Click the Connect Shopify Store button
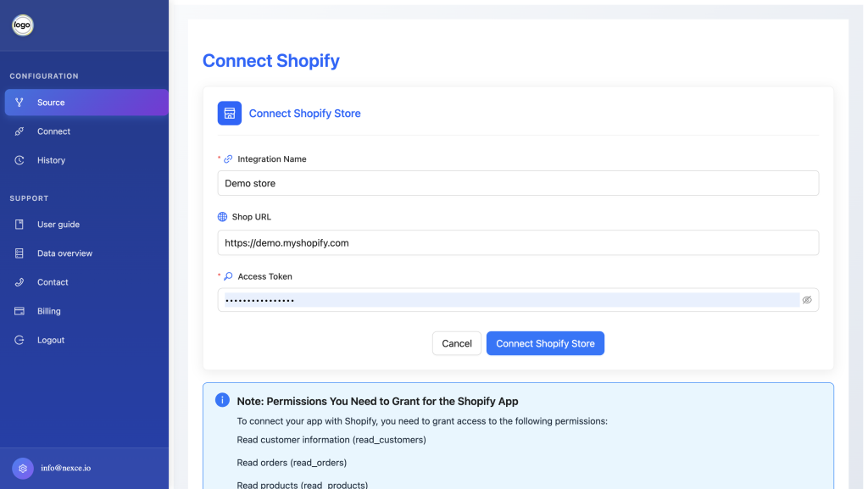The image size is (868, 489). tap(545, 343)
